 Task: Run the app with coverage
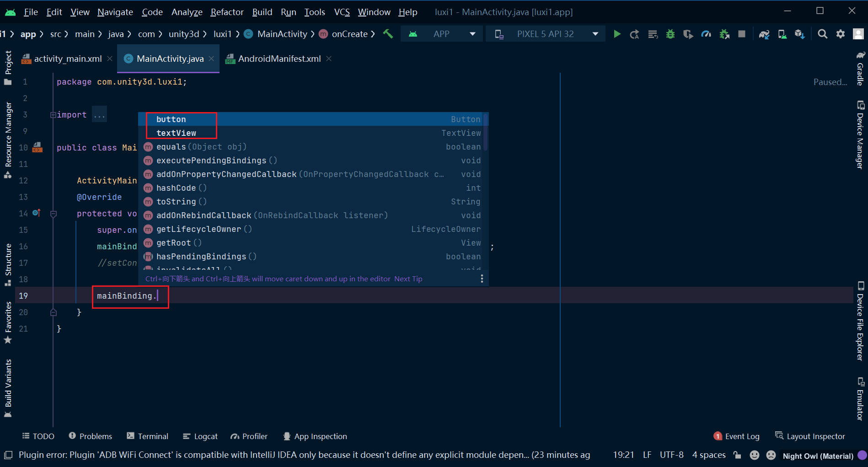coord(688,34)
